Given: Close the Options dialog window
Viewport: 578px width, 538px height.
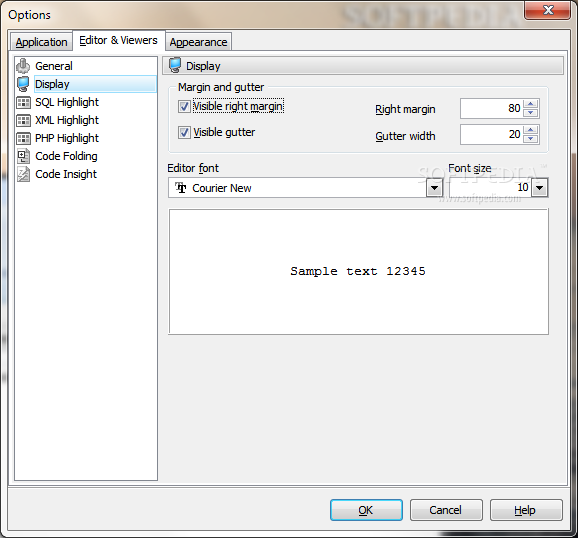Looking at the screenshot, I should tap(547, 10).
